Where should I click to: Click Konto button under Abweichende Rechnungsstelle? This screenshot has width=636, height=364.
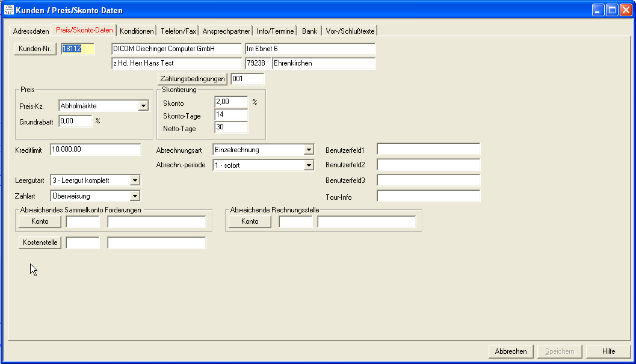(x=250, y=221)
